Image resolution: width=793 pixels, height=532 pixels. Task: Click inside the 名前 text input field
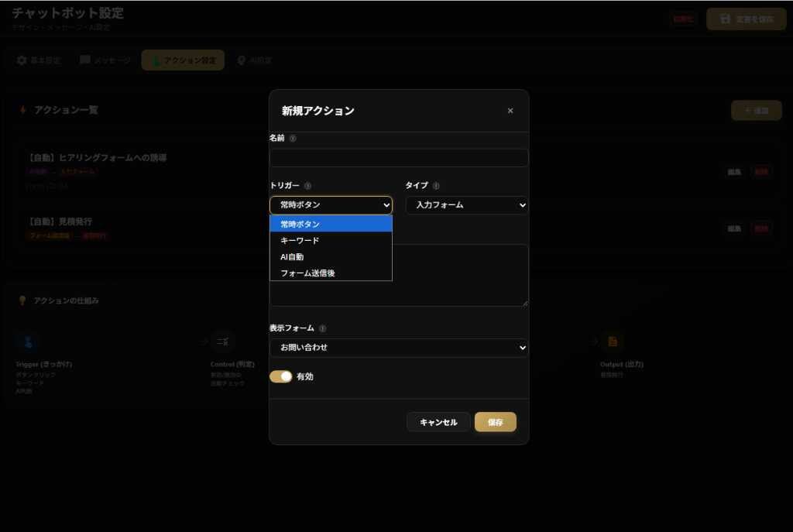point(399,157)
